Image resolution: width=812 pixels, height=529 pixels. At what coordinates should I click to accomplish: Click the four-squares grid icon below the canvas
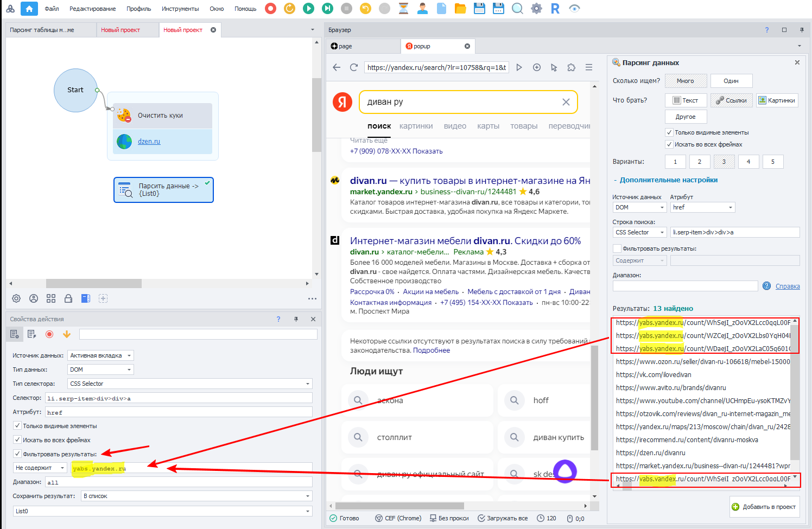tap(51, 298)
